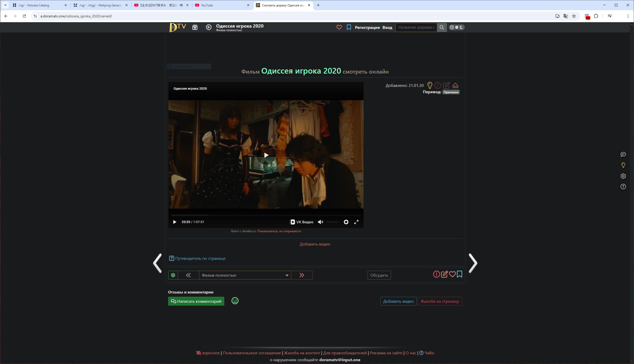Click the edit pencil icon near the added date
The image size is (634, 364).
(x=446, y=85)
